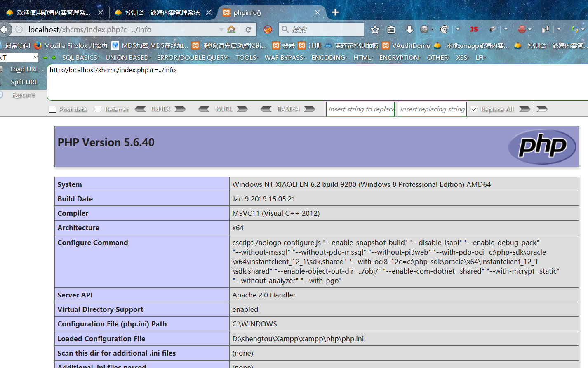
Task: Show site information for localhost
Action: (x=19, y=29)
